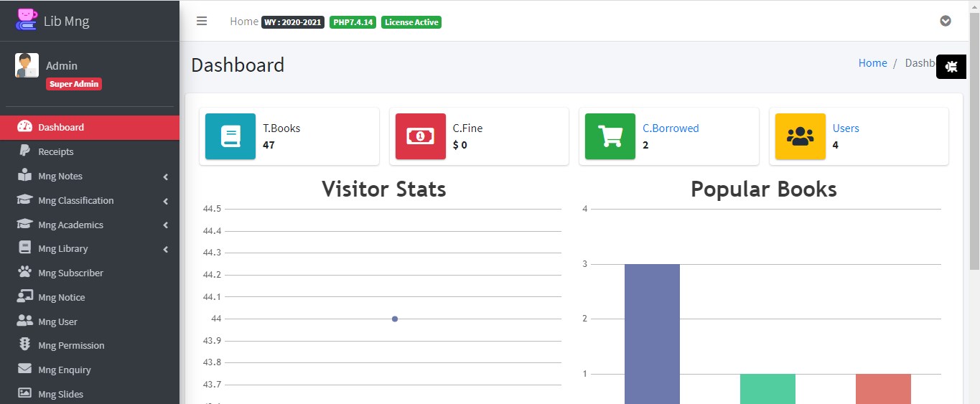Click the blue bar in Popular Books
980x404 pixels.
[652, 334]
